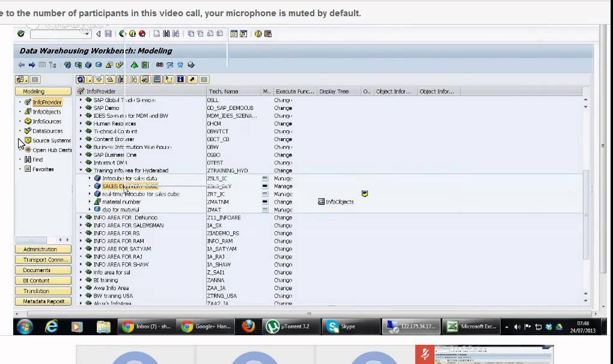
Task: Select Favorites in the Modeling tree
Action: tap(43, 169)
